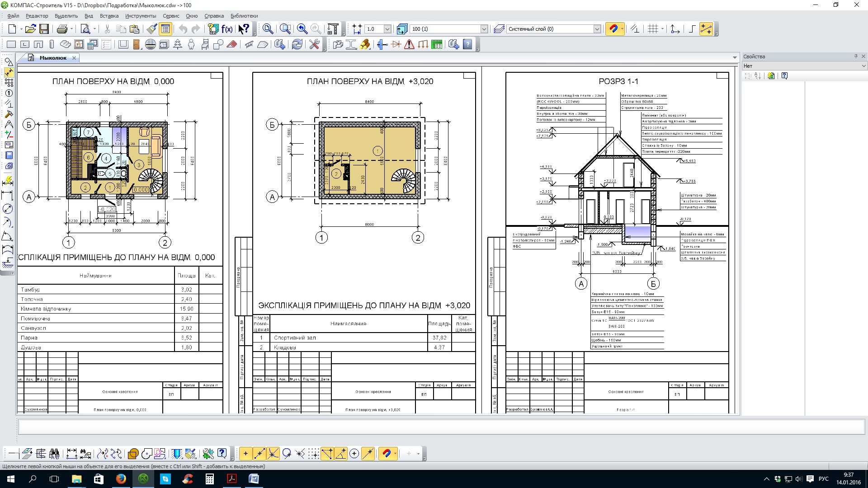Copy properties with the brush icon
The image size is (868, 488).
(151, 29)
